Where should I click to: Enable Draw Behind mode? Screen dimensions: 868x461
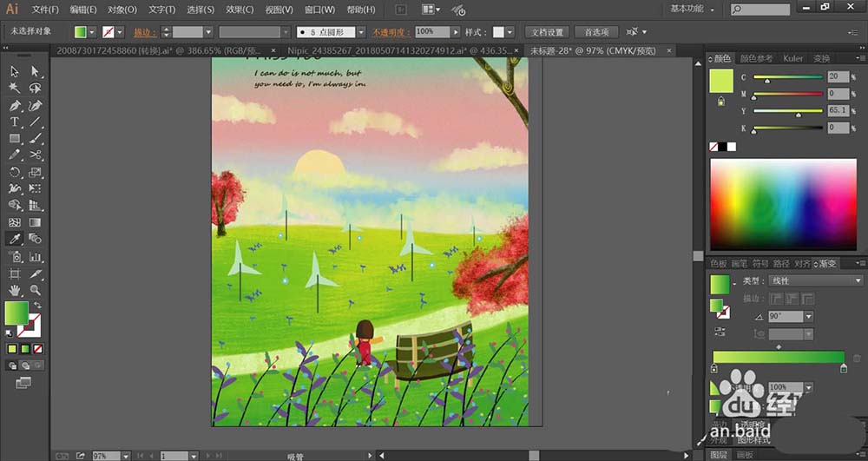click(25, 366)
